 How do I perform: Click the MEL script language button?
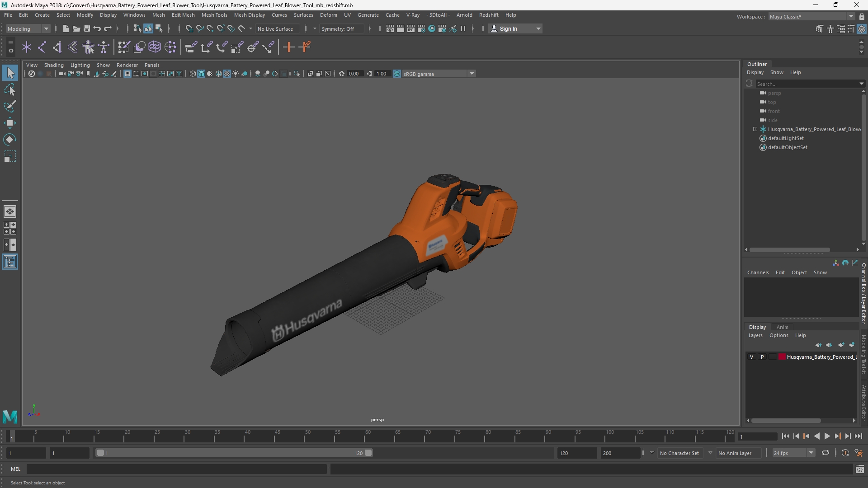point(16,469)
